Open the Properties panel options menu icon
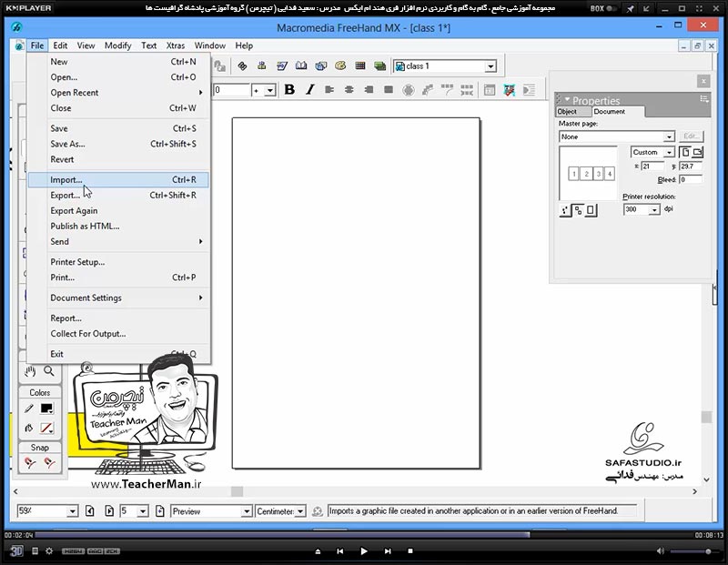Image resolution: width=728 pixels, height=565 pixels. pyautogui.click(x=704, y=99)
